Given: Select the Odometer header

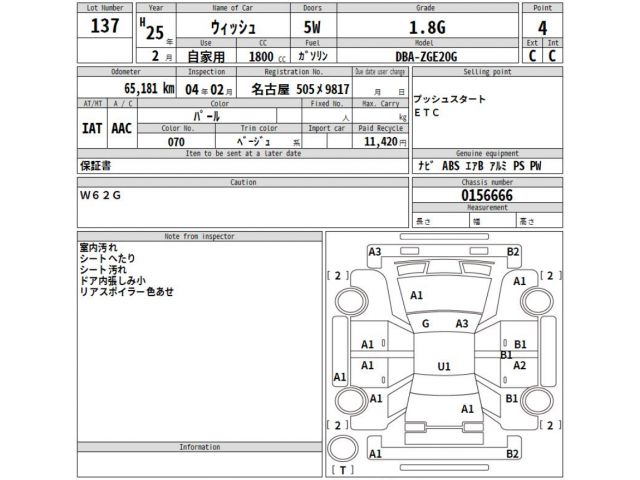Looking at the screenshot, I should coord(126,72).
